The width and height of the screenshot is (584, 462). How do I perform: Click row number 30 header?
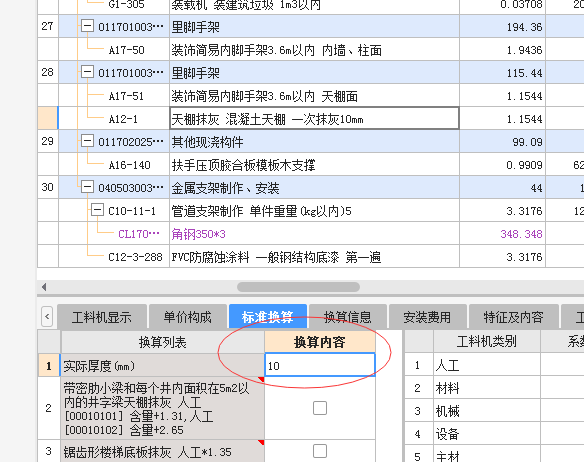point(48,187)
